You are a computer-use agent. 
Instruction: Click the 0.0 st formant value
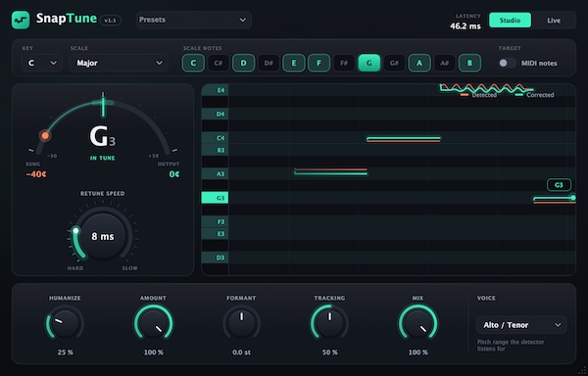(241, 352)
